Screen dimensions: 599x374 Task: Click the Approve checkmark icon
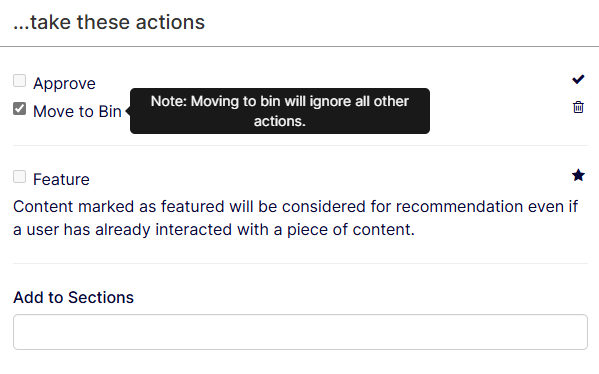point(578,79)
